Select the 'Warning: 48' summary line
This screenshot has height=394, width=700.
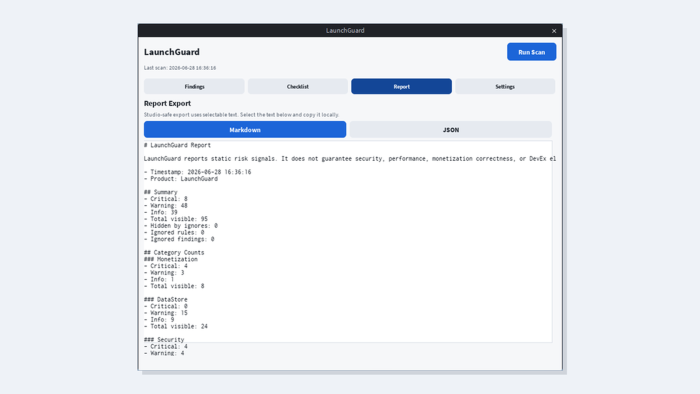(166, 205)
